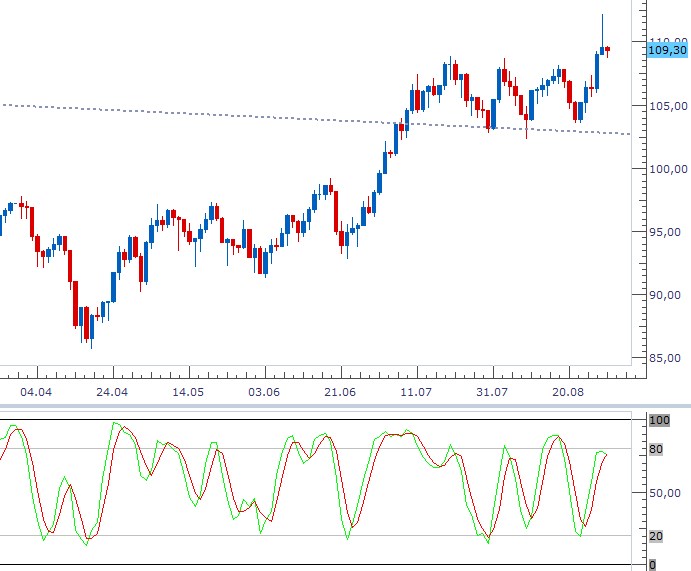
Task: Select the 95,00 price axis label
Action: point(668,232)
